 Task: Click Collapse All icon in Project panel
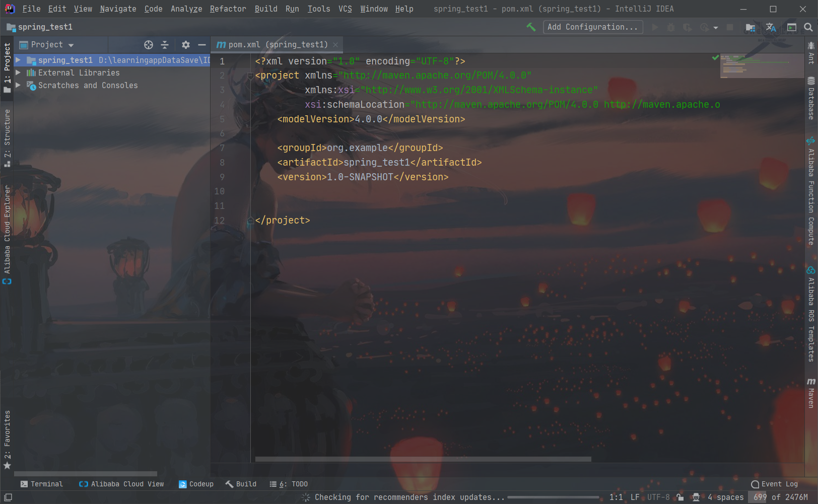pyautogui.click(x=165, y=45)
